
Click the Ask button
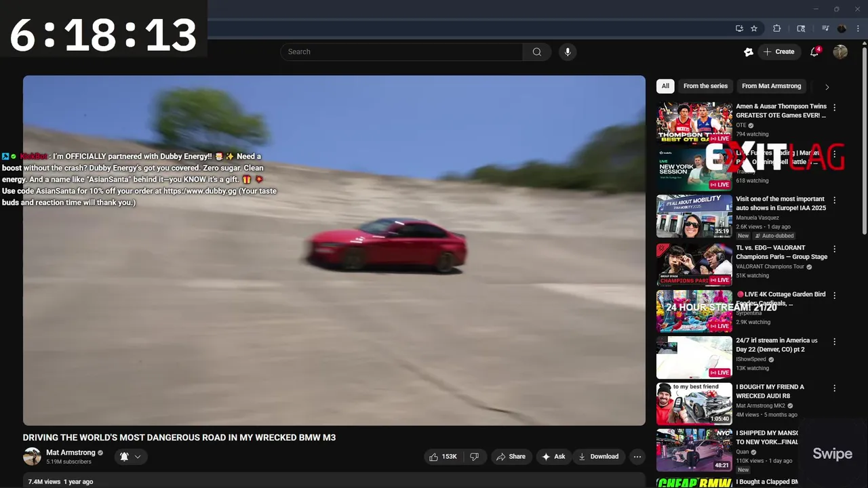[553, 457]
